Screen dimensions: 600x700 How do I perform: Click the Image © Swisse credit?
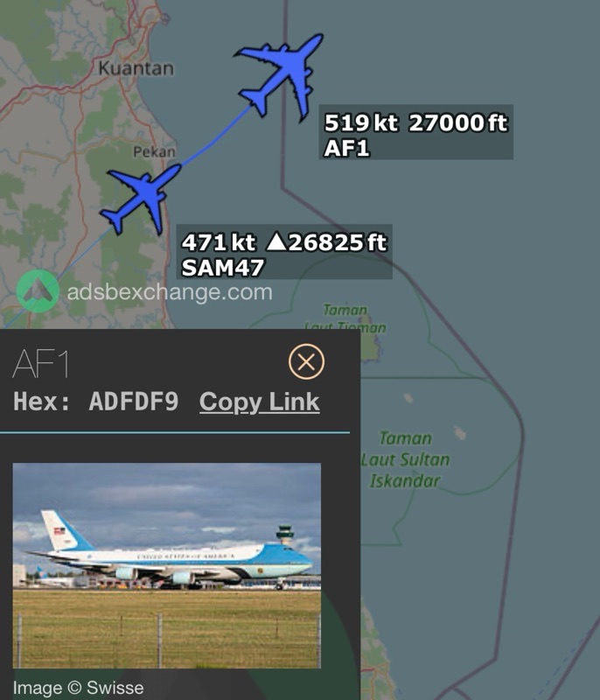(x=78, y=688)
